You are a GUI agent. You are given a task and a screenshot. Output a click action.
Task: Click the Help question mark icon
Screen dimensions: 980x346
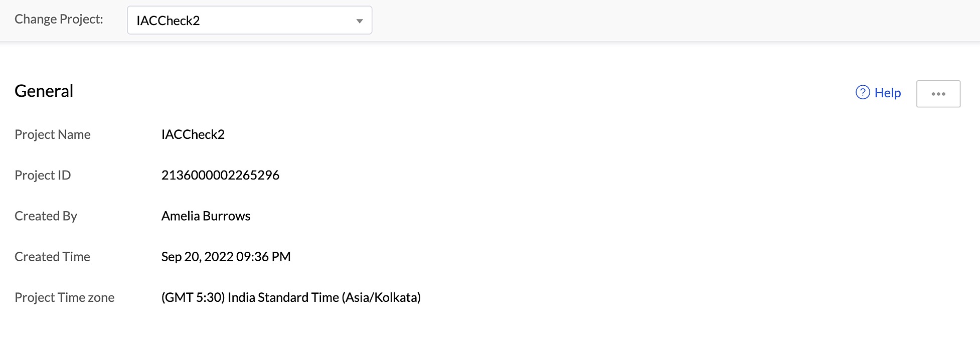coord(862,93)
